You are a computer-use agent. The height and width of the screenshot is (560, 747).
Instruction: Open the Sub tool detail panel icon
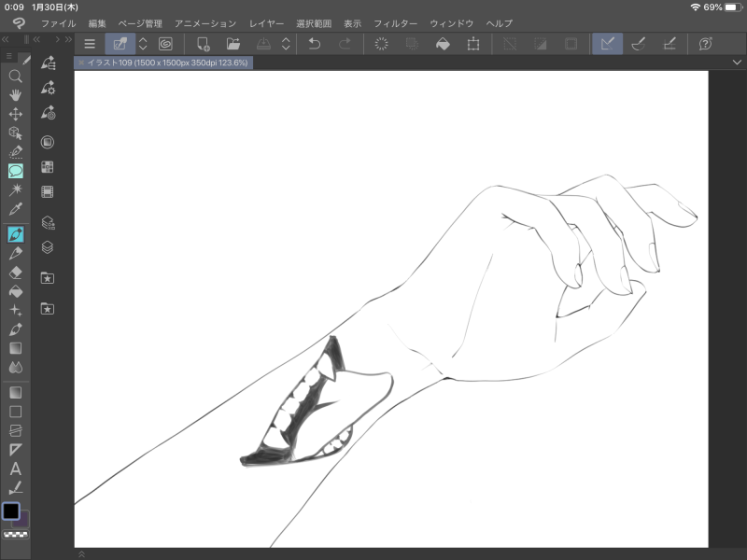(x=48, y=88)
